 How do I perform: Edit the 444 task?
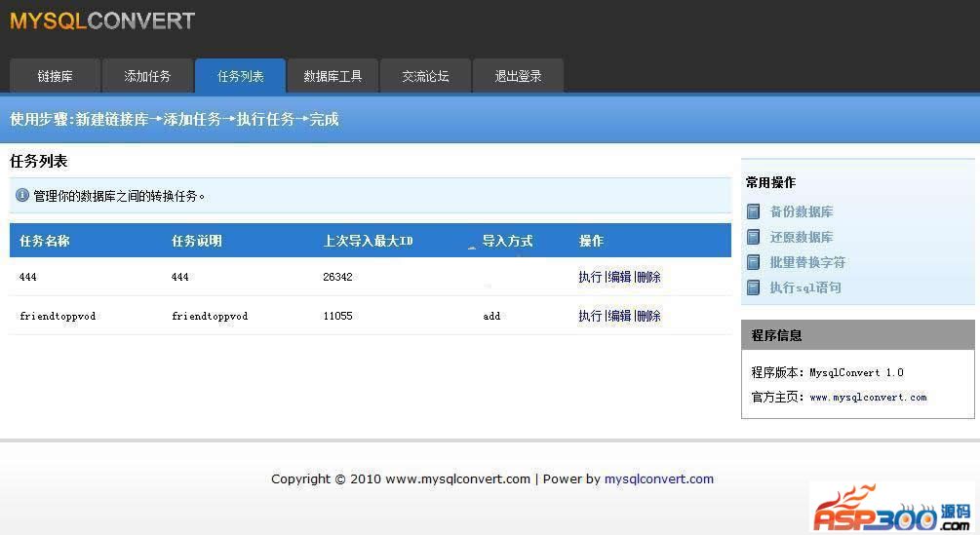[x=619, y=277]
